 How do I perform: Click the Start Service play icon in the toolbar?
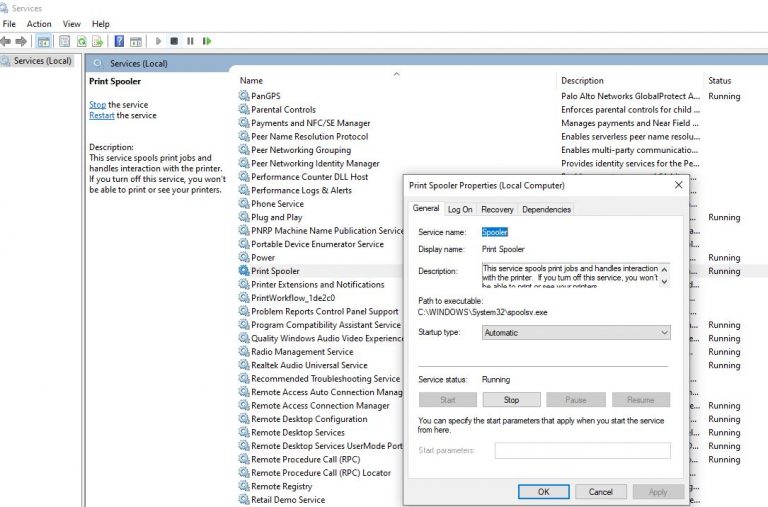pos(158,41)
